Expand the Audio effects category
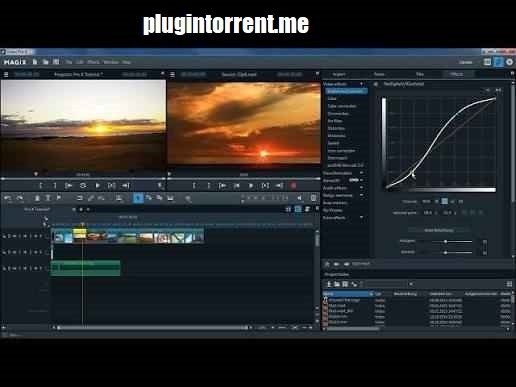Screen dimensions: 516x387 [361, 188]
